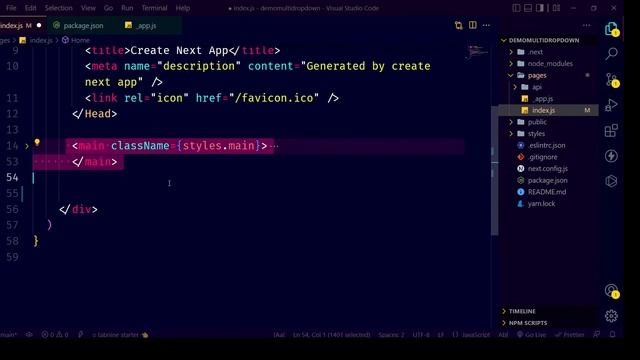
Task: Click Prettier in status bar
Action: pos(570,335)
